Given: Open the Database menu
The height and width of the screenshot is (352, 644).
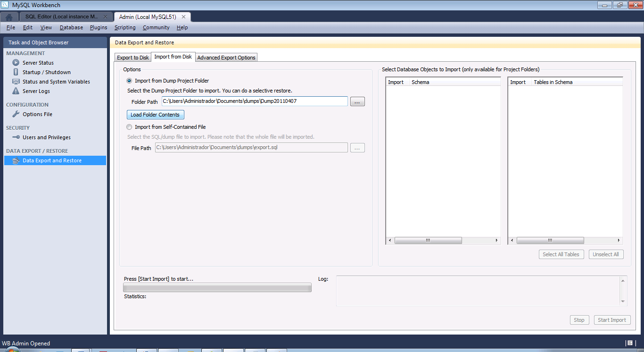Looking at the screenshot, I should [x=71, y=27].
